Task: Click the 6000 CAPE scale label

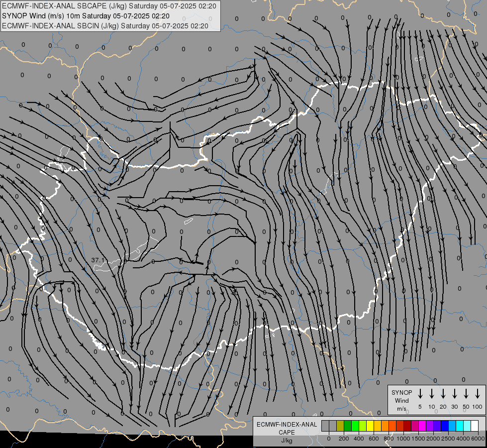Action: [x=478, y=439]
